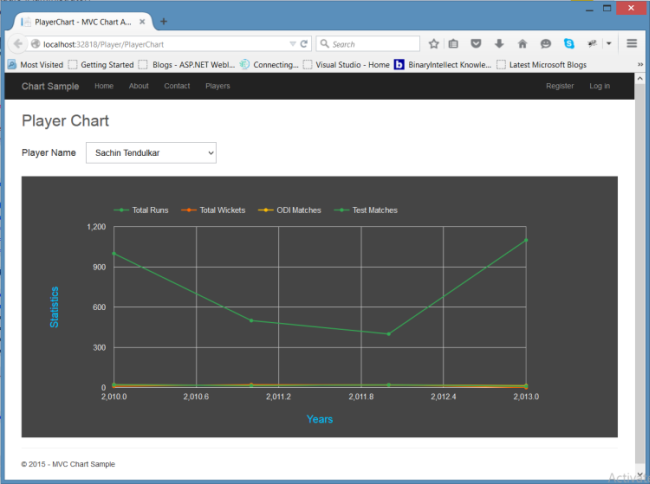Viewport: 650px width, 484px height.
Task: Click the Search box
Action: coord(368,44)
